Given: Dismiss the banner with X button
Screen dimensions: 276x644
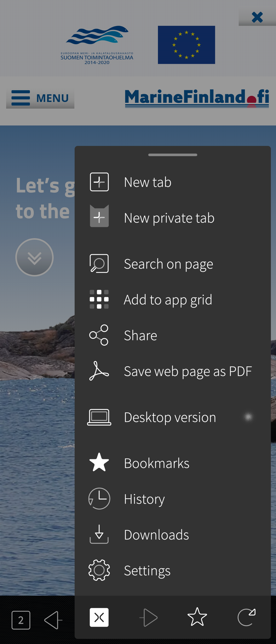Looking at the screenshot, I should (257, 17).
